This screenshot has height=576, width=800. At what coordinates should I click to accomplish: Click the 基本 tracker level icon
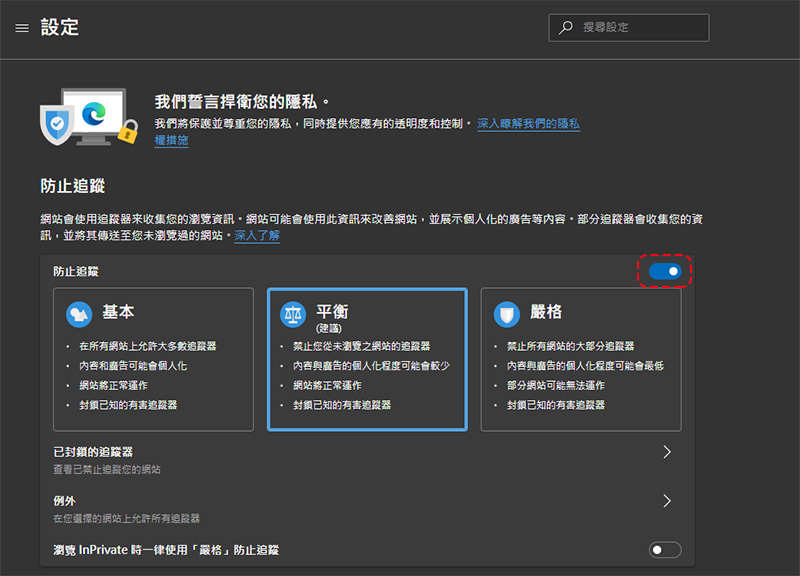(79, 313)
